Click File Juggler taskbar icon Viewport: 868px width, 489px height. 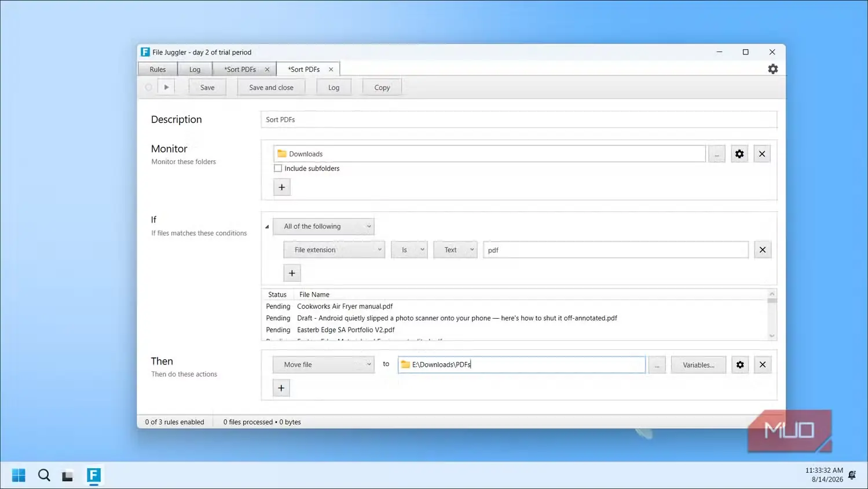point(94,475)
